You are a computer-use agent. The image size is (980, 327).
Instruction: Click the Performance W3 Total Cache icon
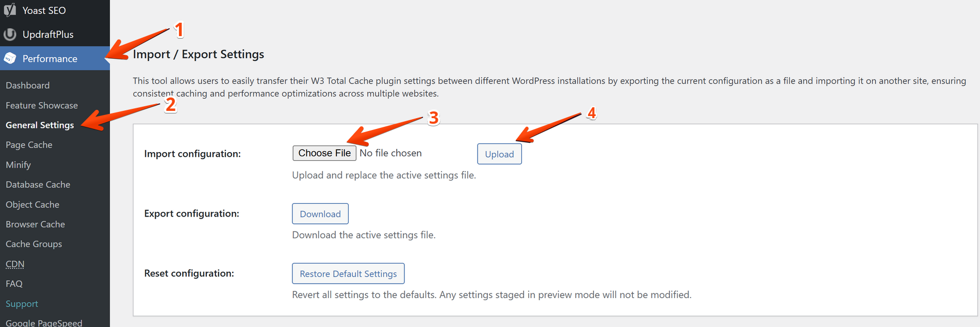(10, 58)
